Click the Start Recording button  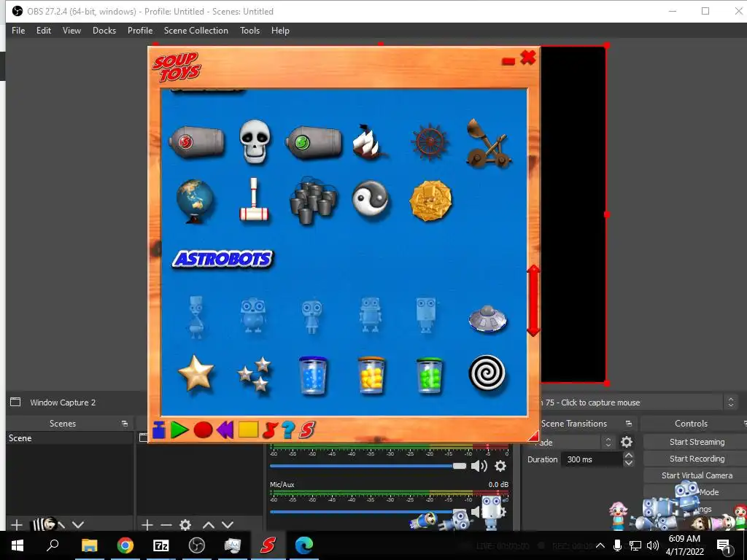[697, 458]
